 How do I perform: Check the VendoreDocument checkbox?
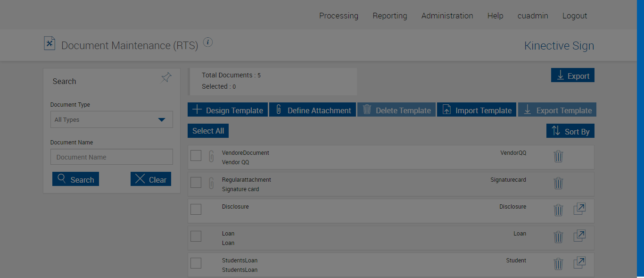[x=196, y=155]
